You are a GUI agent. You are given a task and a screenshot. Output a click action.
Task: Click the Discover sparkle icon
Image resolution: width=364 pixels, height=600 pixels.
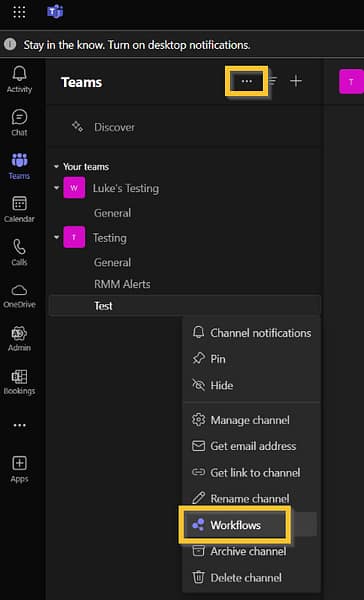coord(78,127)
